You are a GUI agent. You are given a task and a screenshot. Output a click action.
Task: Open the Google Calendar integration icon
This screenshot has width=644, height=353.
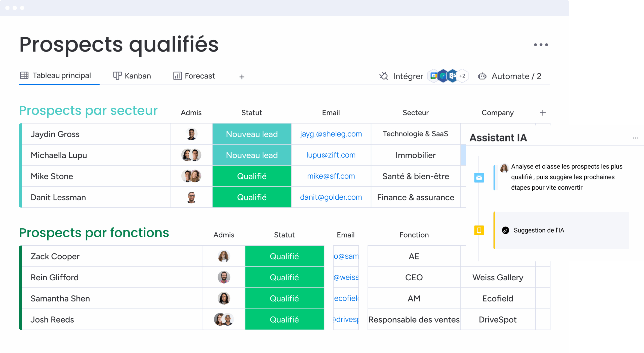433,76
